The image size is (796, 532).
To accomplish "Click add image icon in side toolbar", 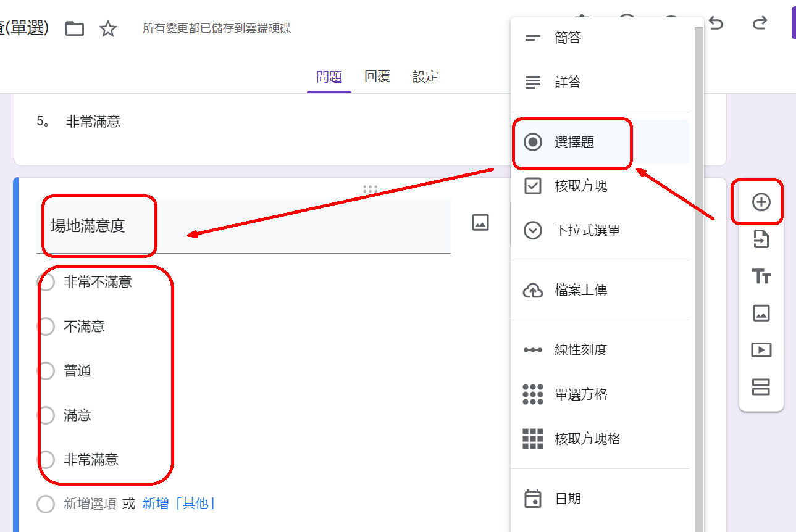I will (761, 313).
